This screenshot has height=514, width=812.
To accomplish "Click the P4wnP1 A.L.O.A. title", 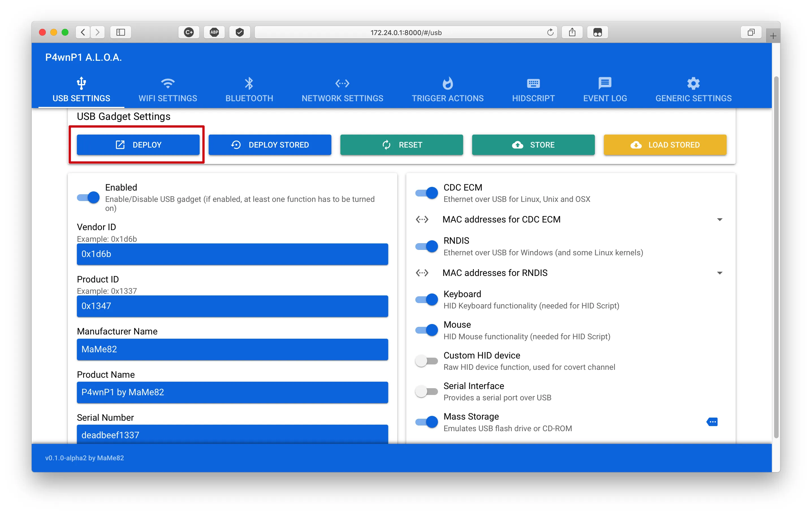I will click(84, 57).
